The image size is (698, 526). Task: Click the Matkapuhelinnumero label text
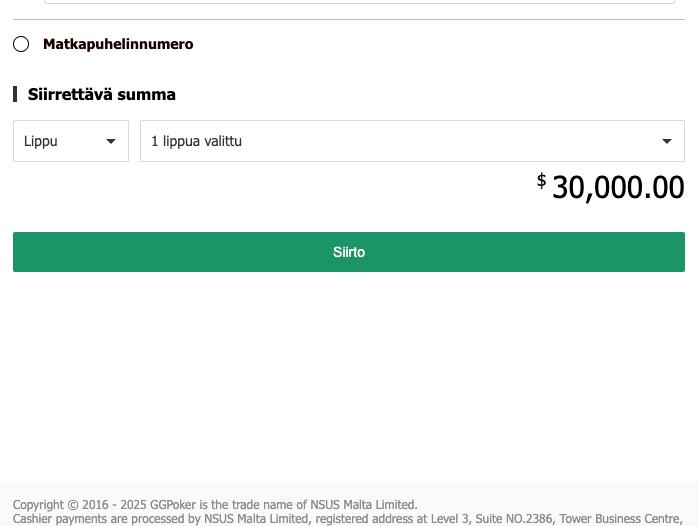[118, 44]
